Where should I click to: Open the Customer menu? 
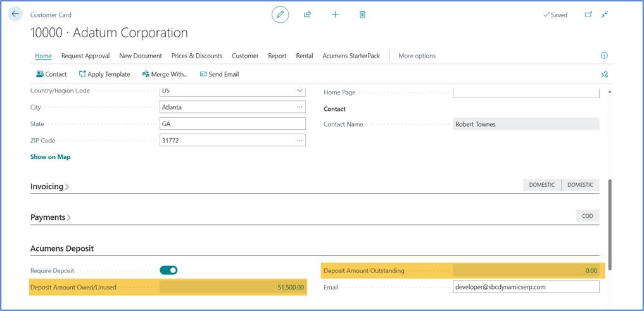245,56
